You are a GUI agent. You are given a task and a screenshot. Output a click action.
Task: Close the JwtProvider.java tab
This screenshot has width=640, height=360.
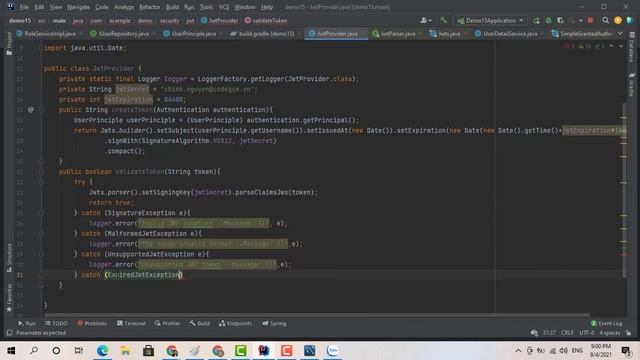point(362,34)
